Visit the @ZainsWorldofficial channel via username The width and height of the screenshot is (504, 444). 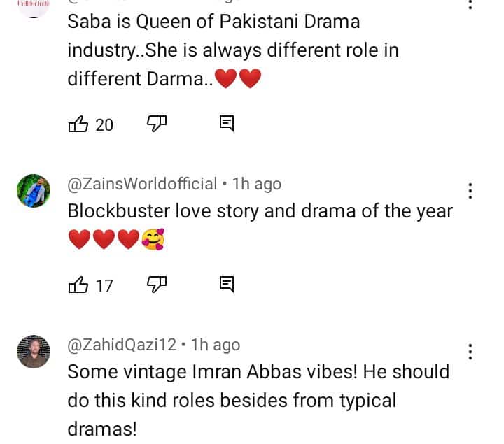pos(142,184)
